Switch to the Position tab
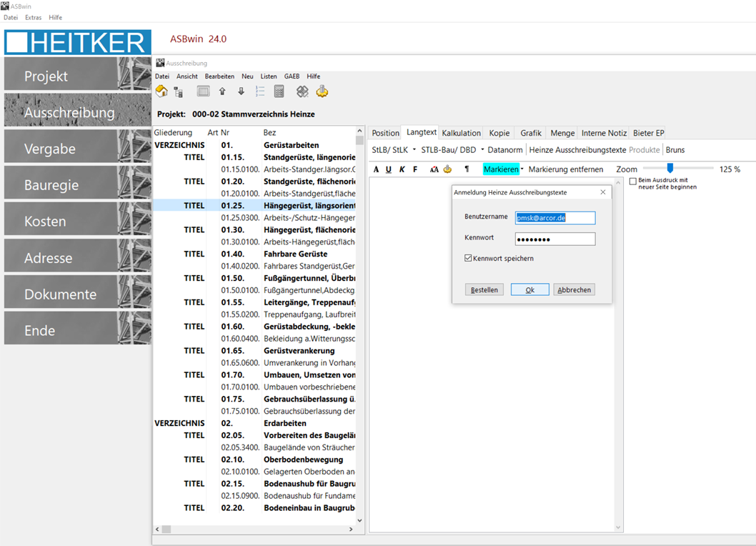Image resolution: width=756 pixels, height=546 pixels. (386, 133)
